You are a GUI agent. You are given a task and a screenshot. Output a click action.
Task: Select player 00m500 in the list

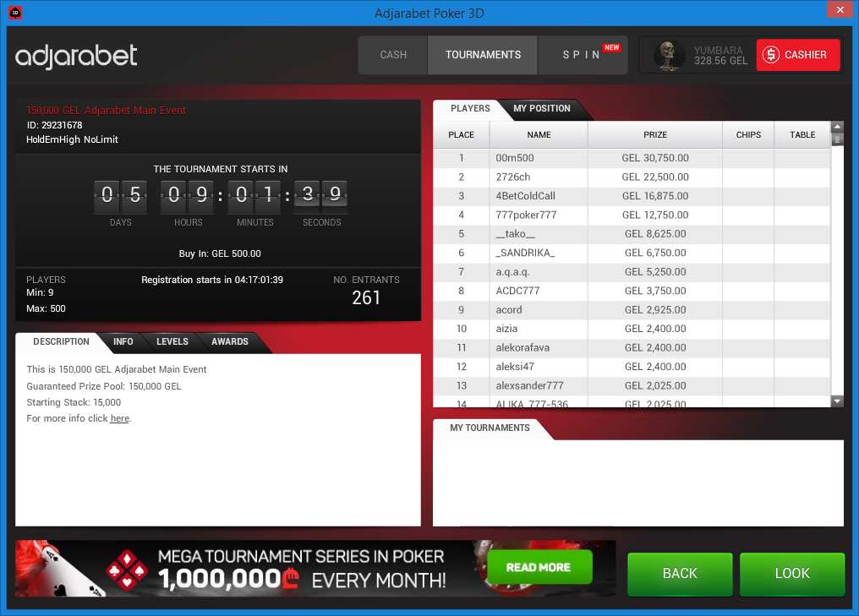click(x=632, y=158)
